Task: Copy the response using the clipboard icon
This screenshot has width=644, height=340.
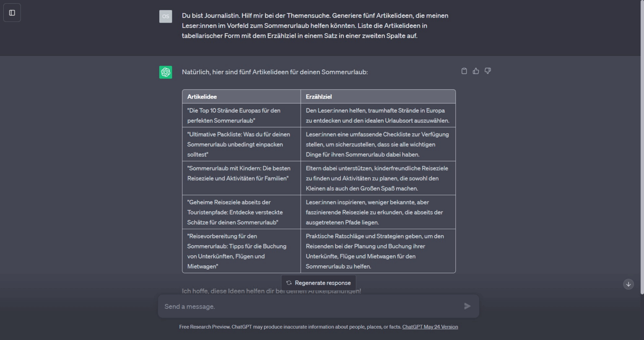Action: pyautogui.click(x=464, y=71)
